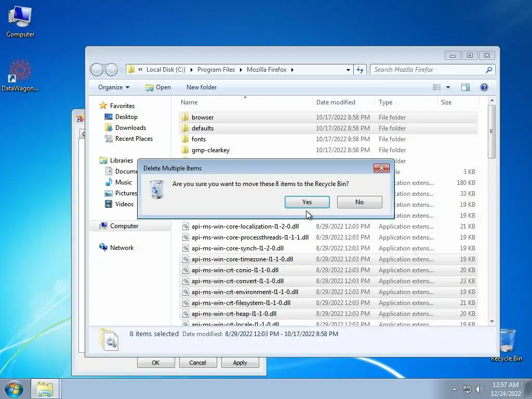Click Cancel in the background properties window
This screenshot has height=399, width=532.
coord(197,362)
